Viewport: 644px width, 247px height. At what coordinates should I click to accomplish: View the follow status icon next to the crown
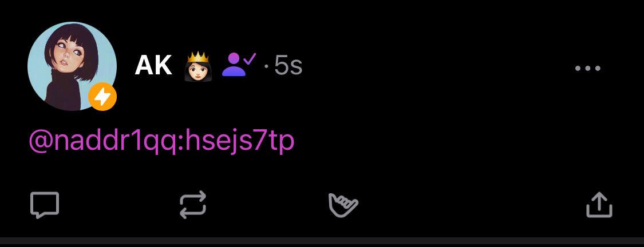click(239, 65)
